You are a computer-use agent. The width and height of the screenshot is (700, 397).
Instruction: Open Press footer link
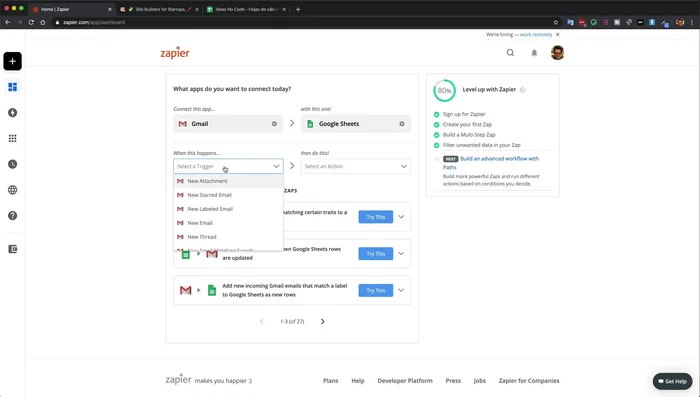click(453, 381)
